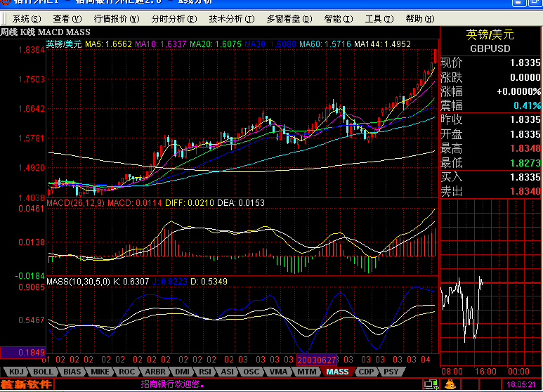This screenshot has height=392, width=543.
Task: Click the MACD(26,12,9) indicator label
Action: (75, 203)
